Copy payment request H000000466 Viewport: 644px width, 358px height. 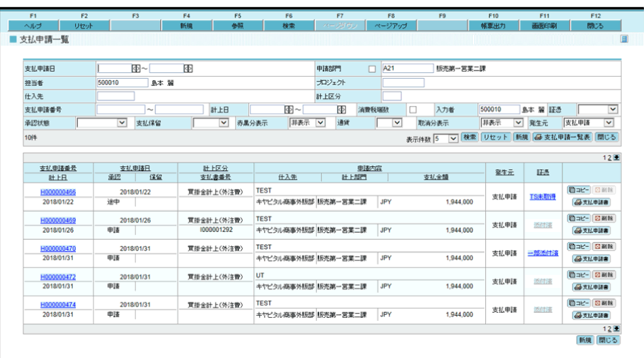(579, 190)
